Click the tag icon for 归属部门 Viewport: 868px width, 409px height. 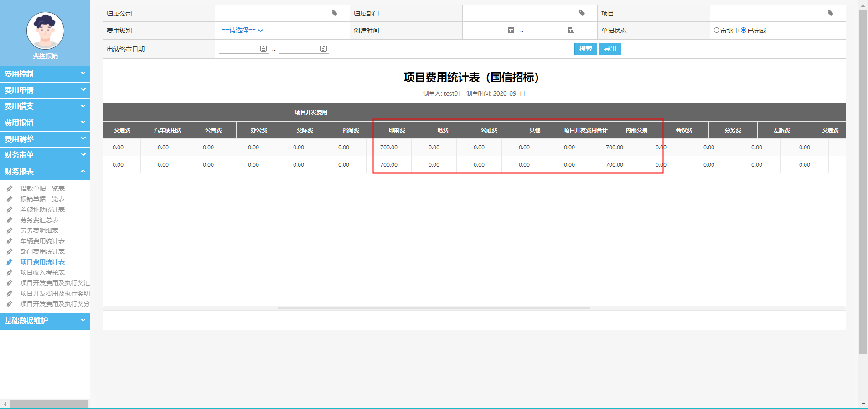582,13
